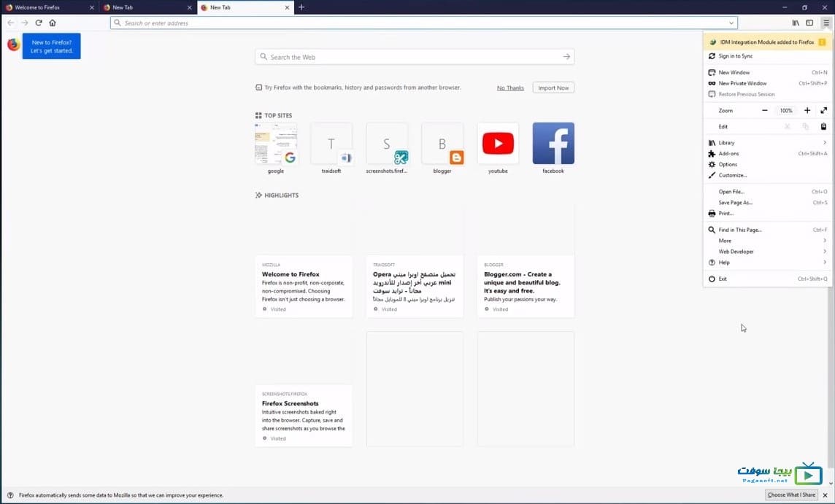Open Options from the menu
835x504 pixels.
(767, 164)
